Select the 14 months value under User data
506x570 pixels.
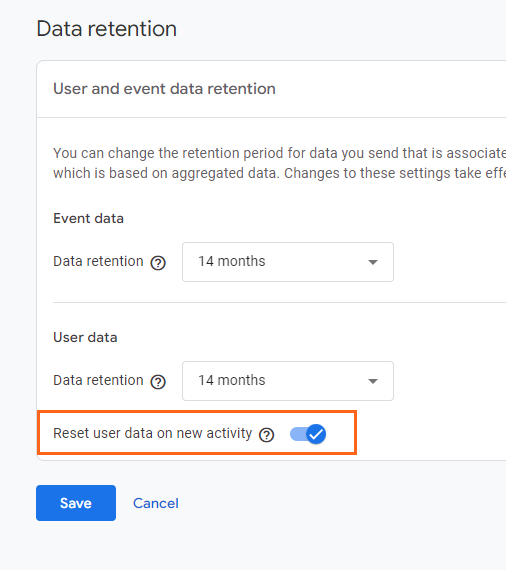232,380
